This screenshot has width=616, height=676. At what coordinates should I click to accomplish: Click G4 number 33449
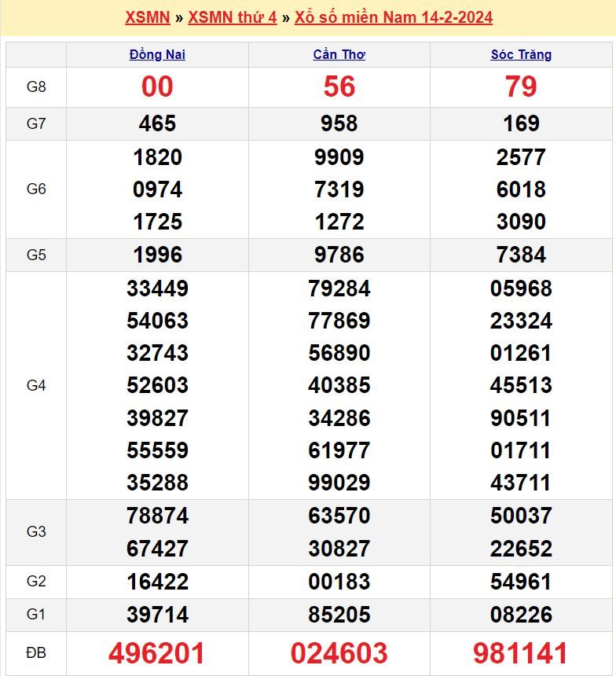click(x=157, y=288)
